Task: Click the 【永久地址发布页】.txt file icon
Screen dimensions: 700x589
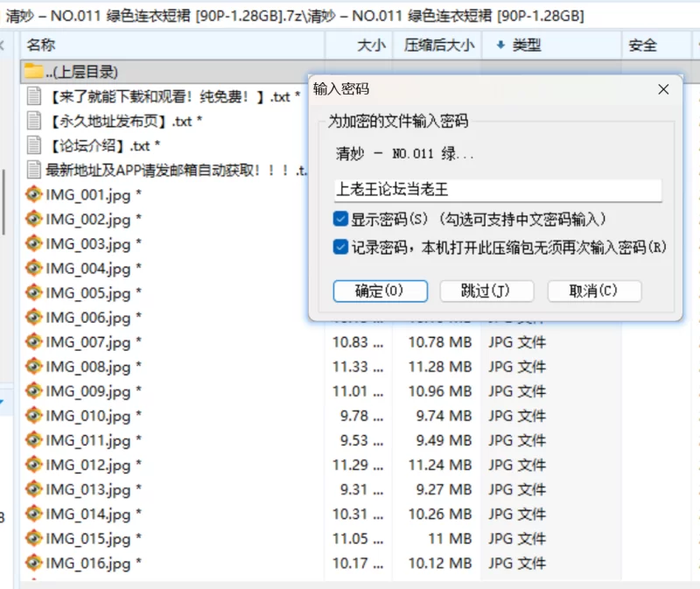Action: pos(34,121)
